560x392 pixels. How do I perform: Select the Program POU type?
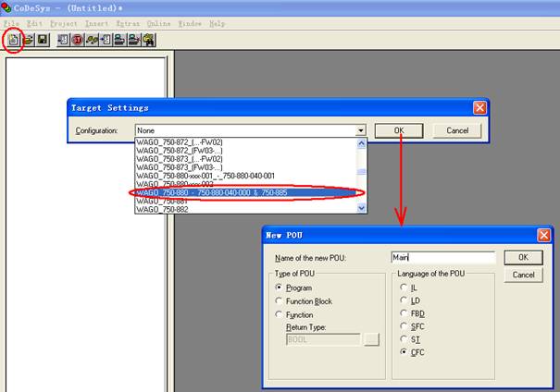[280, 288]
